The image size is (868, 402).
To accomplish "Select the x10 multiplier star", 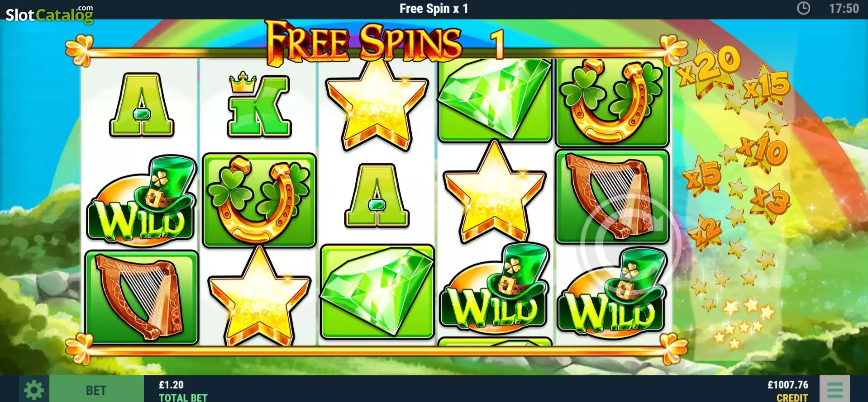I will point(763,152).
